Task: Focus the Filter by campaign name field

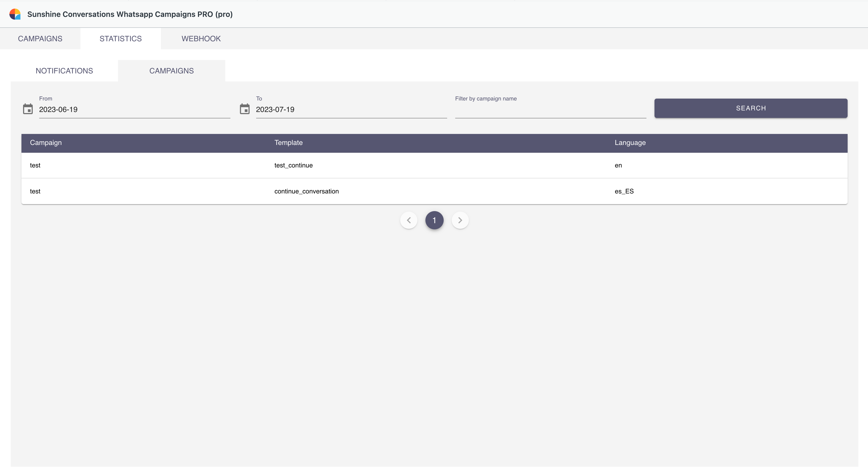Action: [550, 110]
